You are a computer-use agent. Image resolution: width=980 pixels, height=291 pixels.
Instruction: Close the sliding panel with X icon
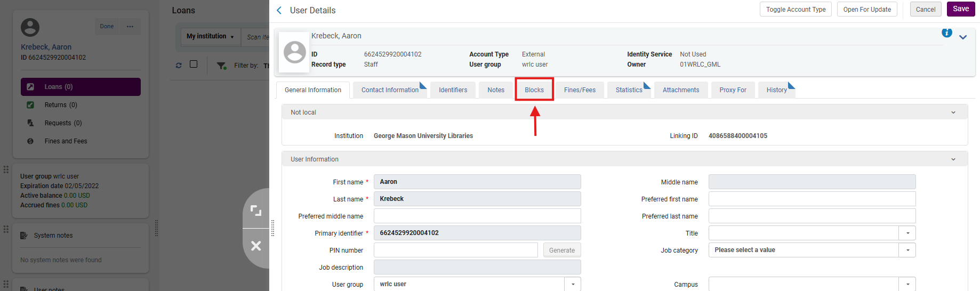coord(256,246)
